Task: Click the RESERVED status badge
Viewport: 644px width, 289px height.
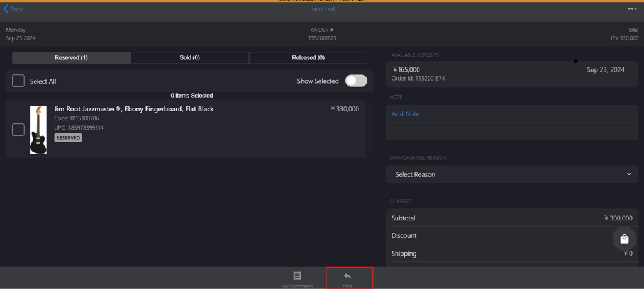Action: pyautogui.click(x=68, y=138)
